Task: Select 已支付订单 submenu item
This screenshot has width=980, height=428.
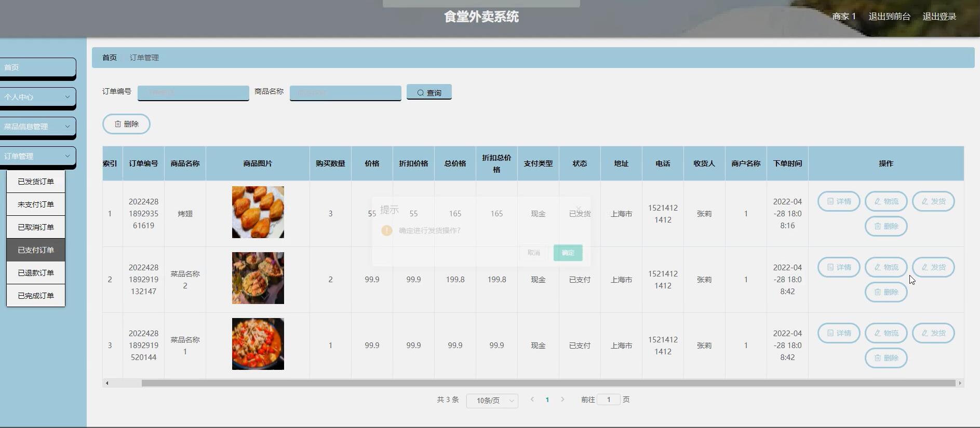Action: coord(36,250)
